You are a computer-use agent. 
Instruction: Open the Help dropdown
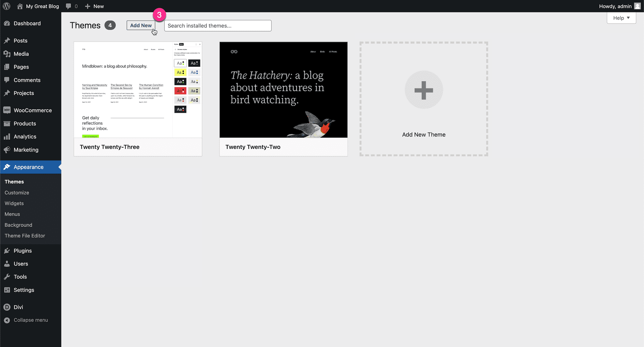coord(621,18)
